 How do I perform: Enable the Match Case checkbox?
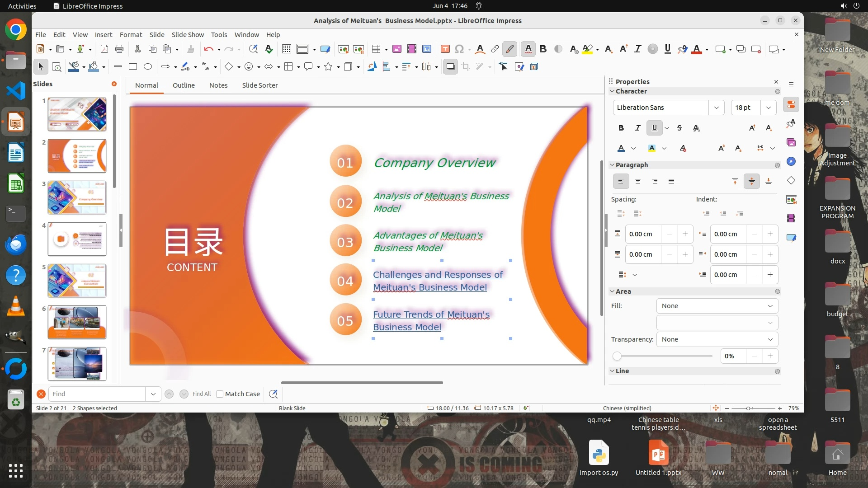tap(220, 394)
